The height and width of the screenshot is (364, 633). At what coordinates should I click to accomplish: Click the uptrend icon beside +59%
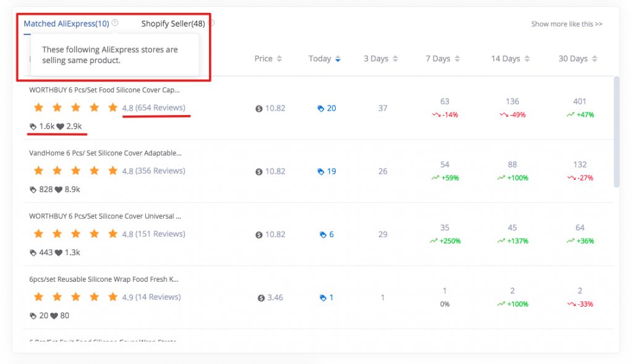435,178
